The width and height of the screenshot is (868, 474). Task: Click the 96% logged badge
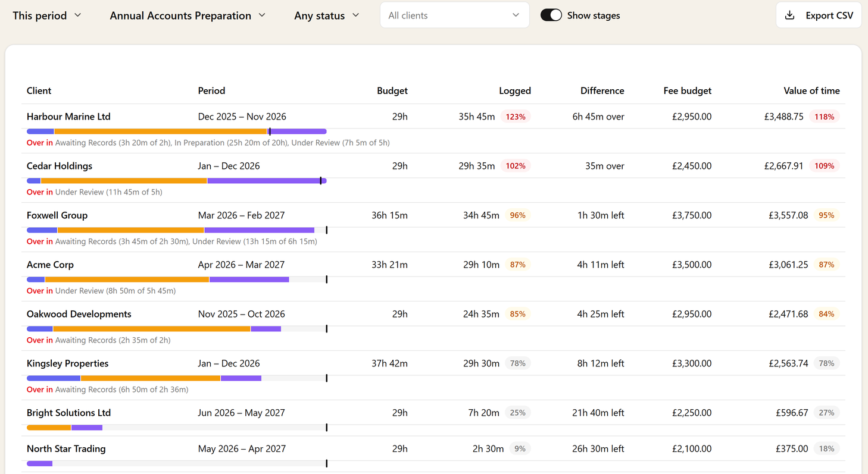tap(517, 215)
